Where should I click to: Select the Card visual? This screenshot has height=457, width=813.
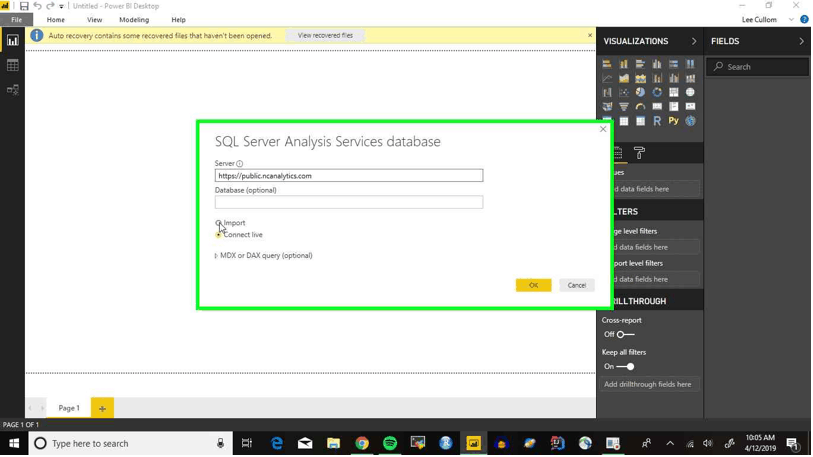click(657, 106)
